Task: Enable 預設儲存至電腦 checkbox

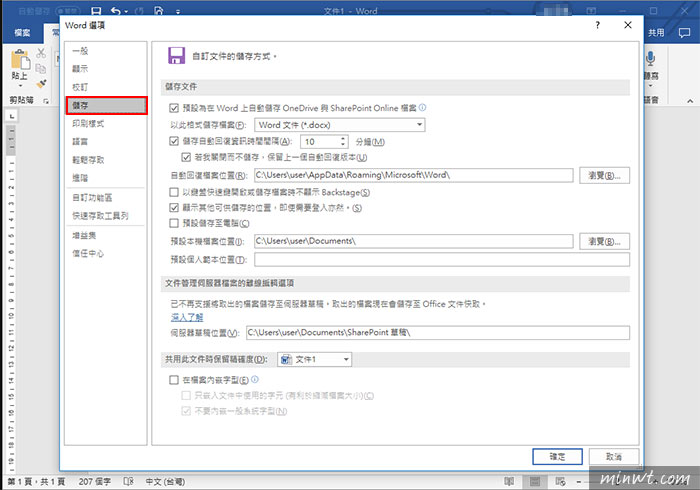Action: 174,223
